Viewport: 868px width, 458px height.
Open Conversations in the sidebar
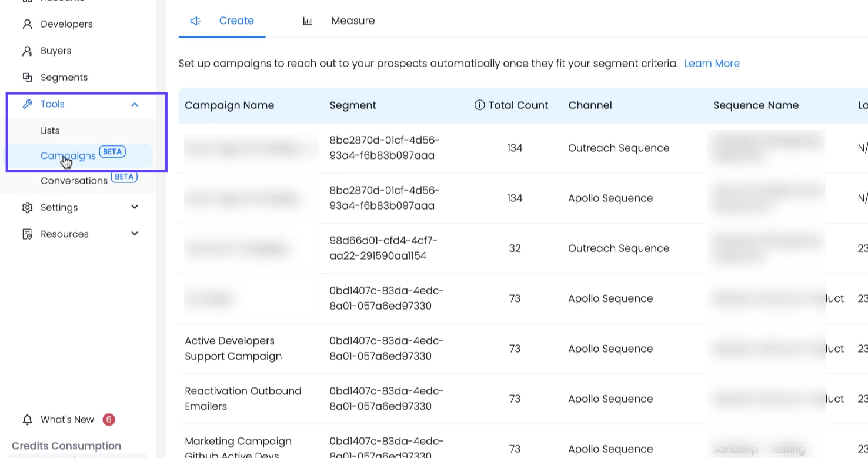pyautogui.click(x=74, y=181)
